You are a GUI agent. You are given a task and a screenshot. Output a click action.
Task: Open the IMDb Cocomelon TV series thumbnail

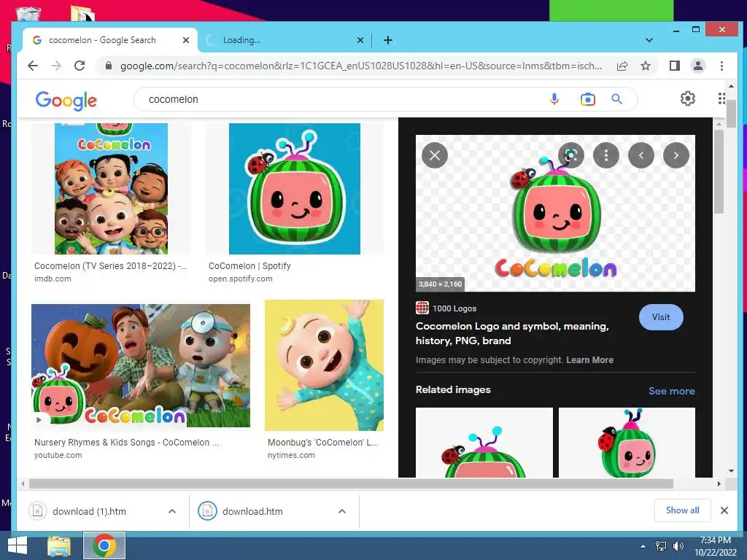(x=111, y=189)
